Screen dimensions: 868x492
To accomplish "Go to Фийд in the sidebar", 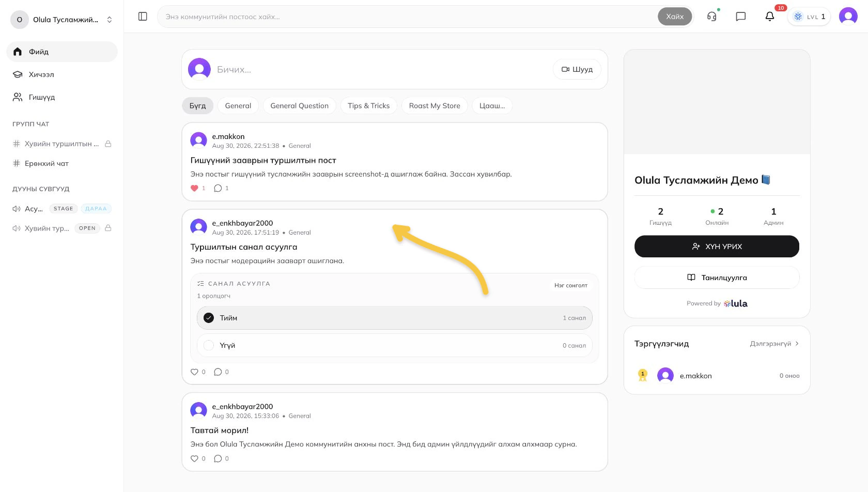I will (62, 52).
